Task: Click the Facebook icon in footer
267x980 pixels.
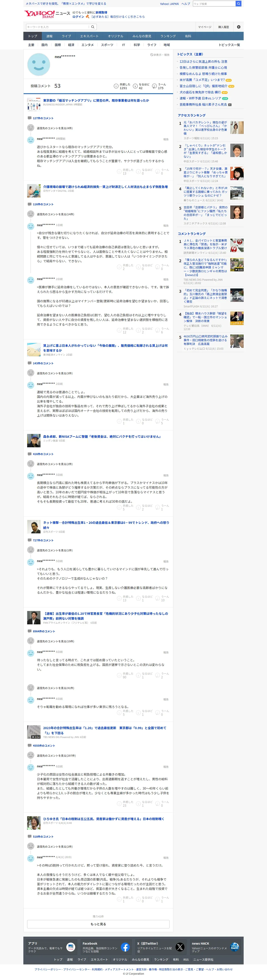Action: click(x=125, y=947)
